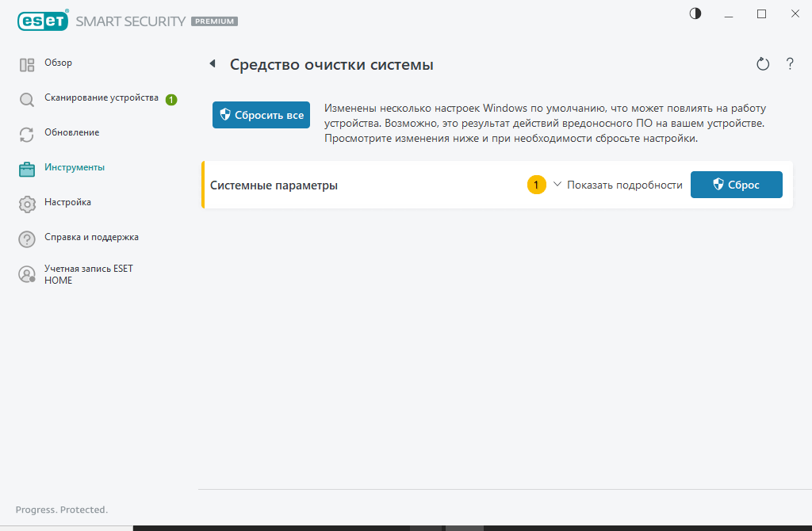812x531 pixels.
Task: Maximize the ESET window
Action: [761, 14]
